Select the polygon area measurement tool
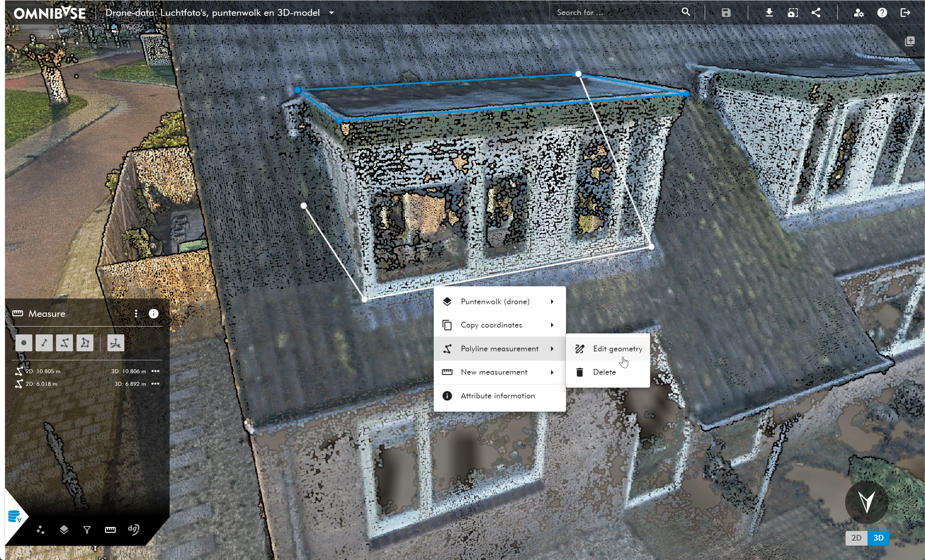925x560 pixels. click(x=85, y=343)
